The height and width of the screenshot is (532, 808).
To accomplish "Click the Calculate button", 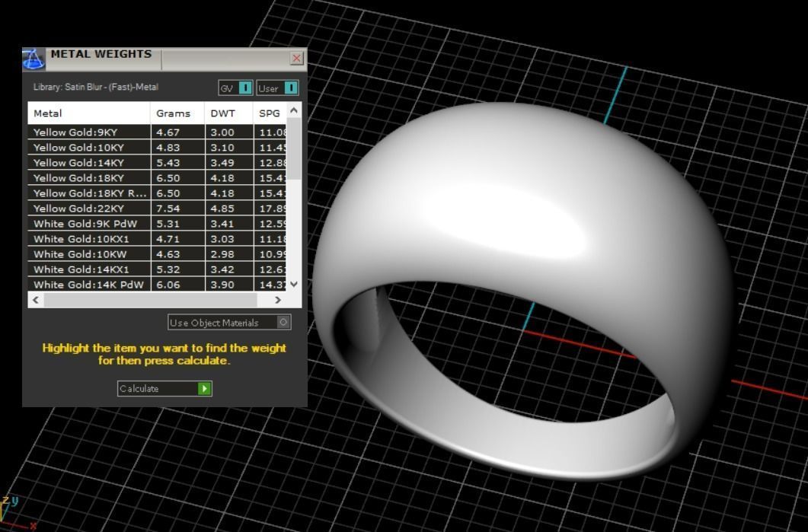I will (164, 388).
